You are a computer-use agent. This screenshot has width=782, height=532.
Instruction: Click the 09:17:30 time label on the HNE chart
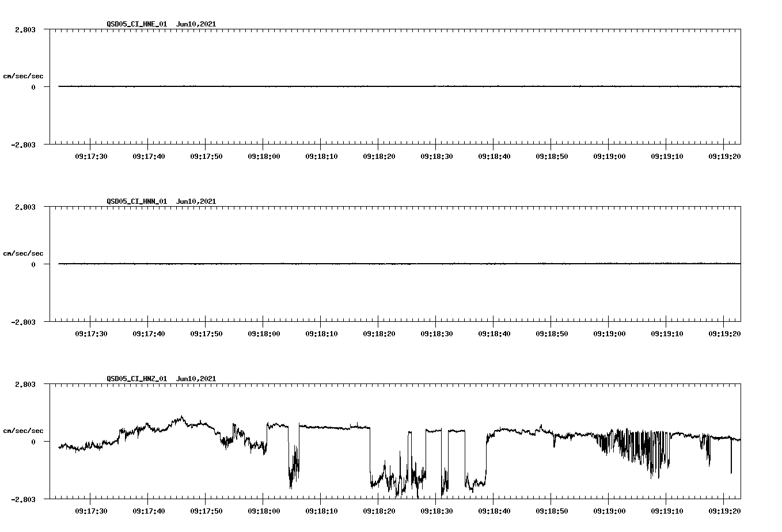pyautogui.click(x=91, y=157)
